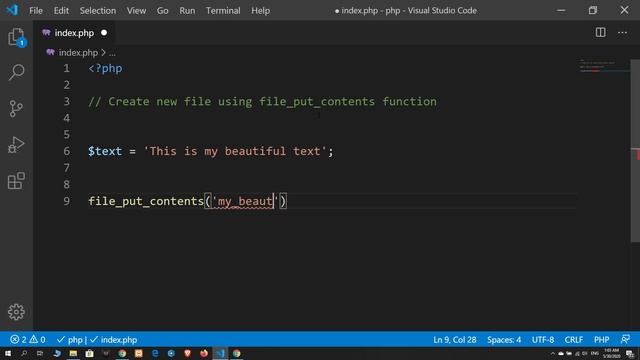
Task: Open the Help menu
Action: (x=260, y=11)
